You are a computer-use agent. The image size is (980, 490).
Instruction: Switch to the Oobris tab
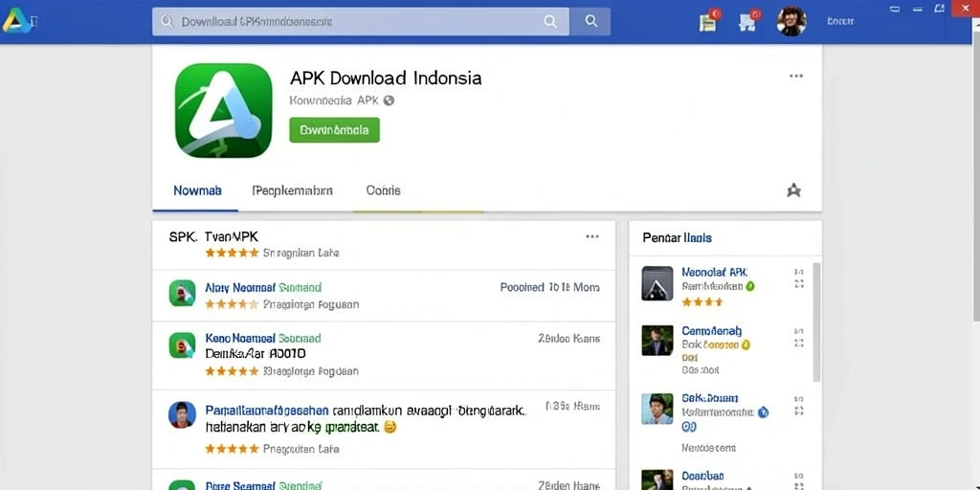click(x=383, y=190)
